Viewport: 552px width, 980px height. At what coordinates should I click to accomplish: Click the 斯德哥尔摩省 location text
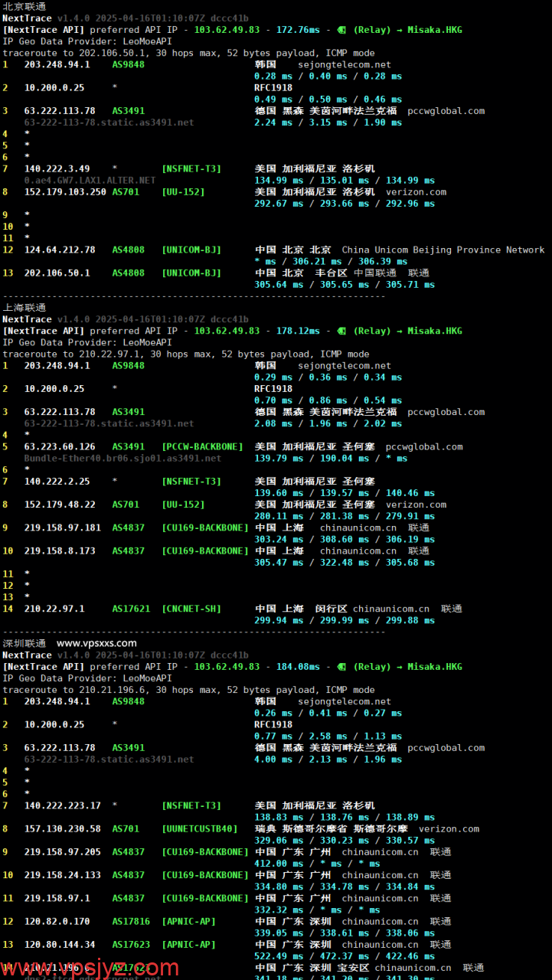point(315,828)
